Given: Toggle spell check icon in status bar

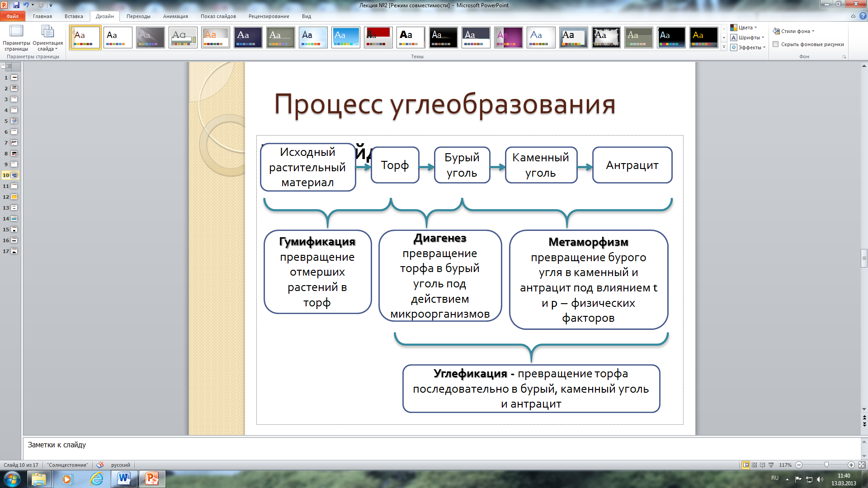Looking at the screenshot, I should (100, 465).
